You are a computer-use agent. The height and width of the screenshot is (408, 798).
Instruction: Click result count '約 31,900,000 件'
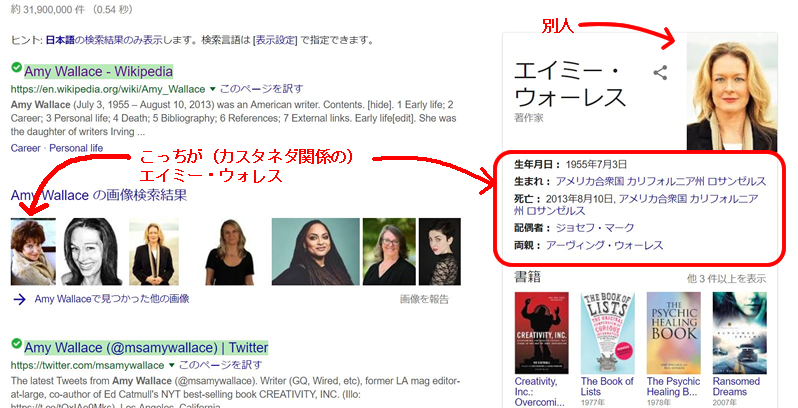click(48, 9)
